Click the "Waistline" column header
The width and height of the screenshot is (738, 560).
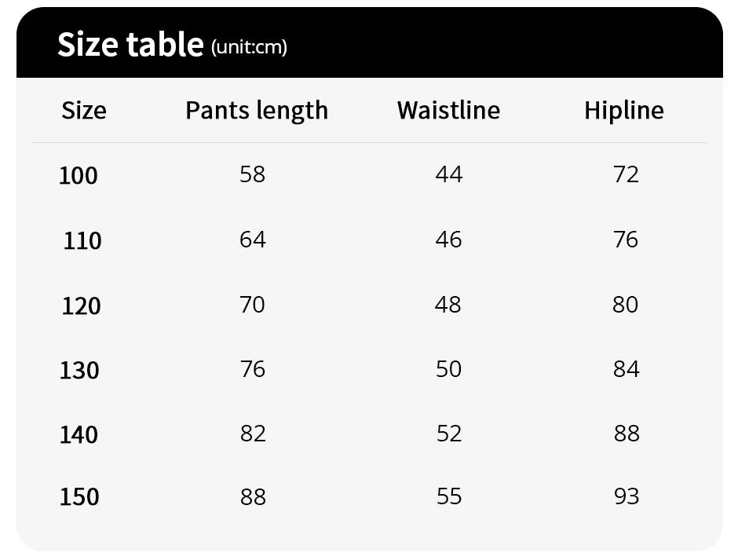click(x=448, y=110)
